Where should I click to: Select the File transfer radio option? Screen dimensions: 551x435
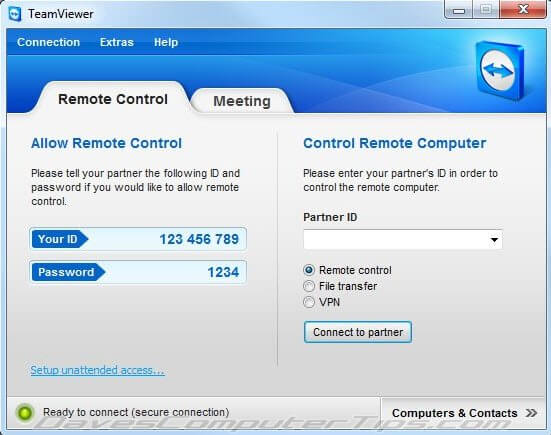click(x=309, y=286)
